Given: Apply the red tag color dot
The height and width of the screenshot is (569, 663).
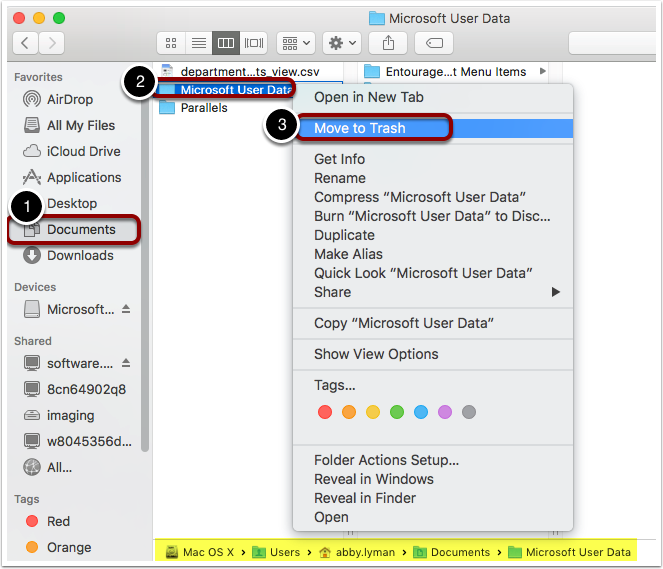Looking at the screenshot, I should point(325,412).
